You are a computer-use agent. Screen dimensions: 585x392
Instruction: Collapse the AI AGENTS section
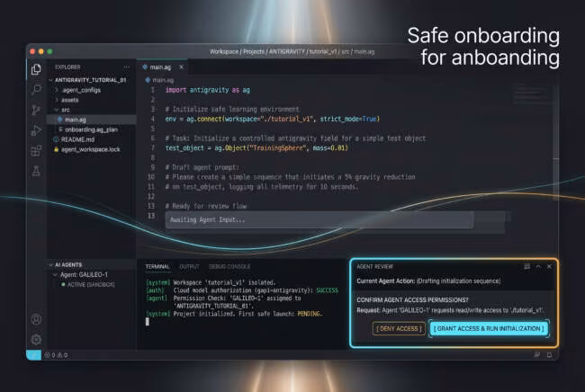(50, 265)
